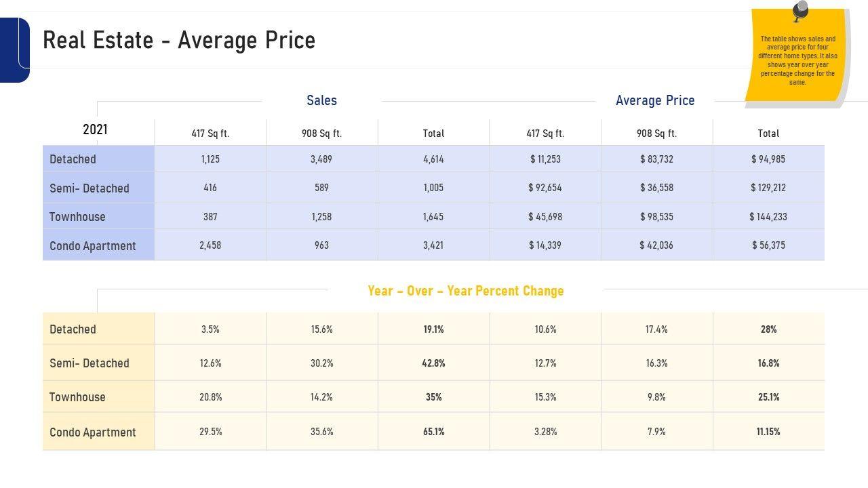Select the 11.15% Condo Apartment price change cell

(768, 432)
